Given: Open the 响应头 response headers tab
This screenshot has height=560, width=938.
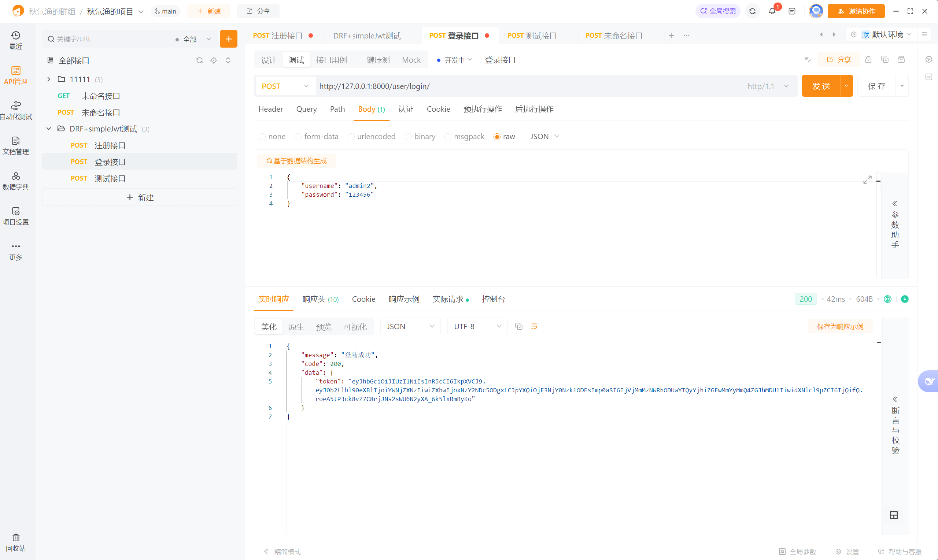Looking at the screenshot, I should pos(320,299).
